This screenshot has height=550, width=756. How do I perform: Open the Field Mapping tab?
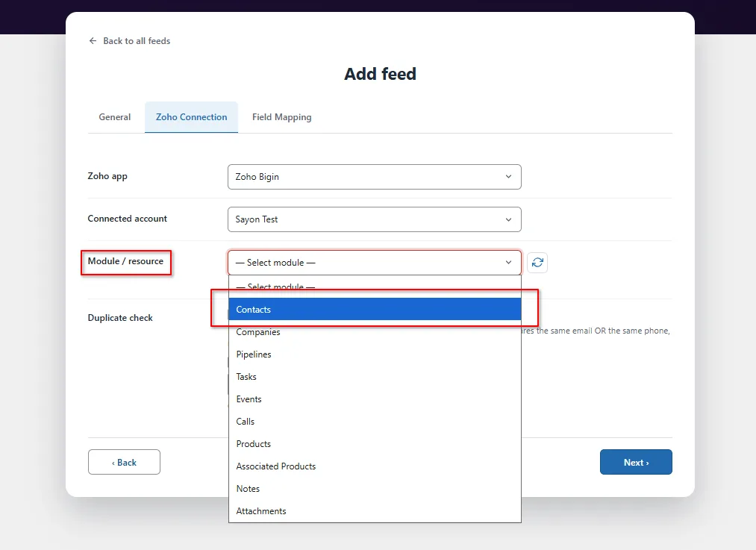[281, 117]
